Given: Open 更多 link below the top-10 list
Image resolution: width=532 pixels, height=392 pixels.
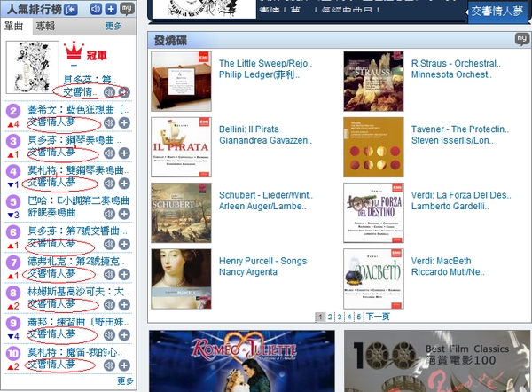Looking at the screenshot, I should click(x=125, y=380).
